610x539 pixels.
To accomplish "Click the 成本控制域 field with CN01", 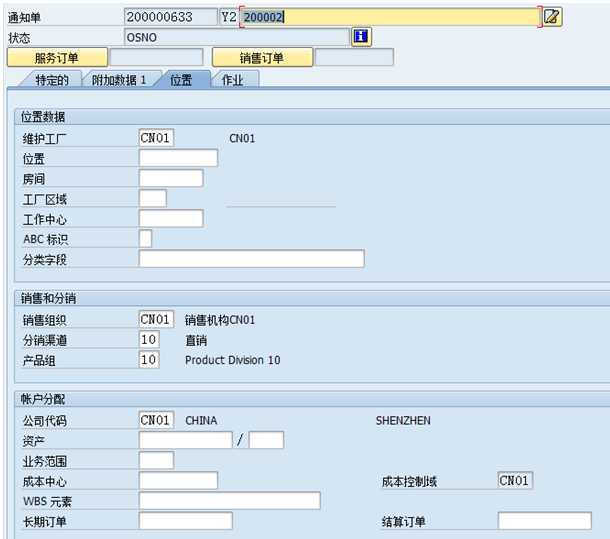I will 515,481.
